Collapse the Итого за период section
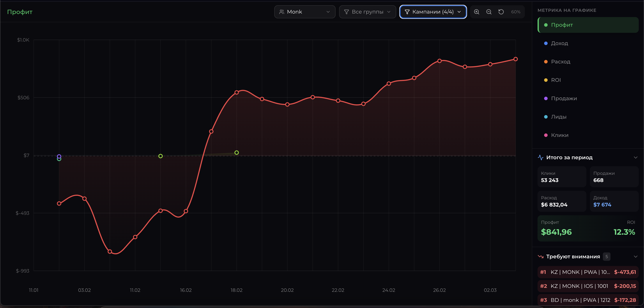Viewport: 644px width, 308px height. (x=635, y=157)
